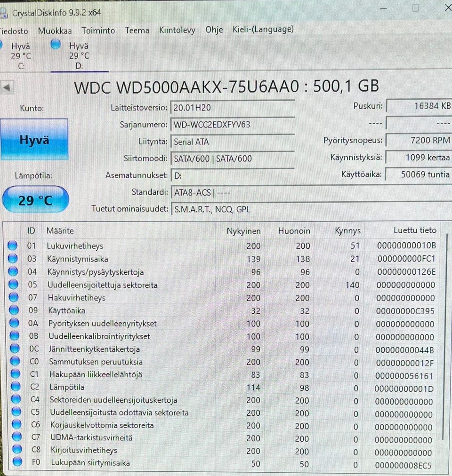
Task: Click status orb for 0B Uudelleenkalibrointiyritykset
Action: (x=15, y=336)
